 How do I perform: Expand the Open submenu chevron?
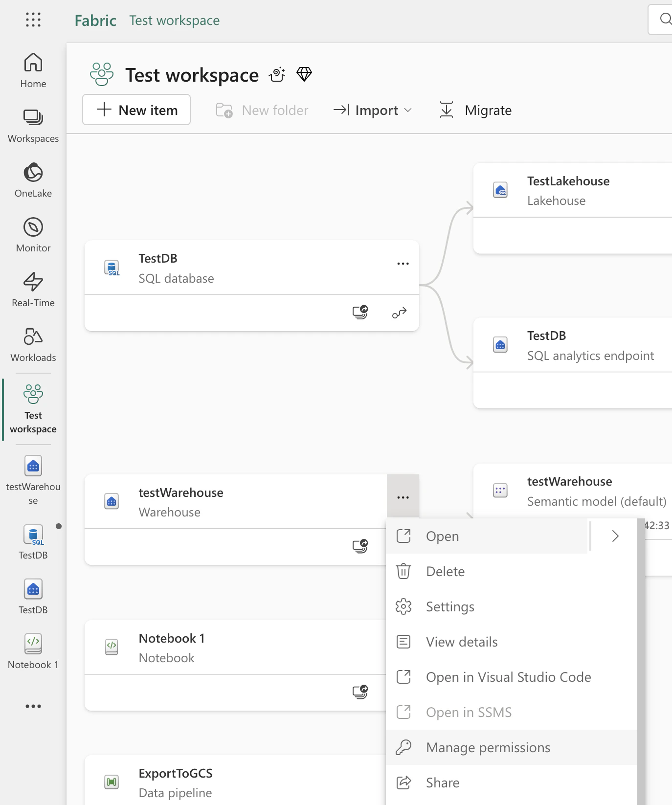tap(615, 536)
